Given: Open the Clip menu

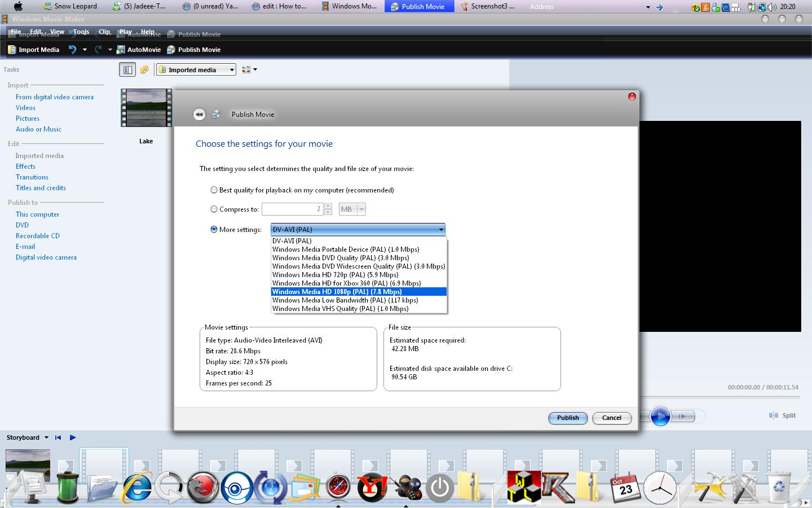Looking at the screenshot, I should [104, 32].
